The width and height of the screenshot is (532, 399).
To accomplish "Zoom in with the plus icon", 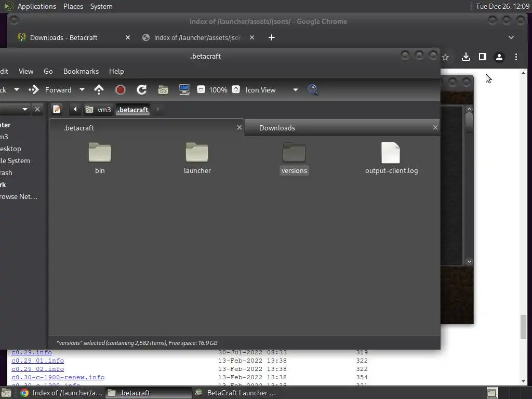I will click(x=236, y=89).
